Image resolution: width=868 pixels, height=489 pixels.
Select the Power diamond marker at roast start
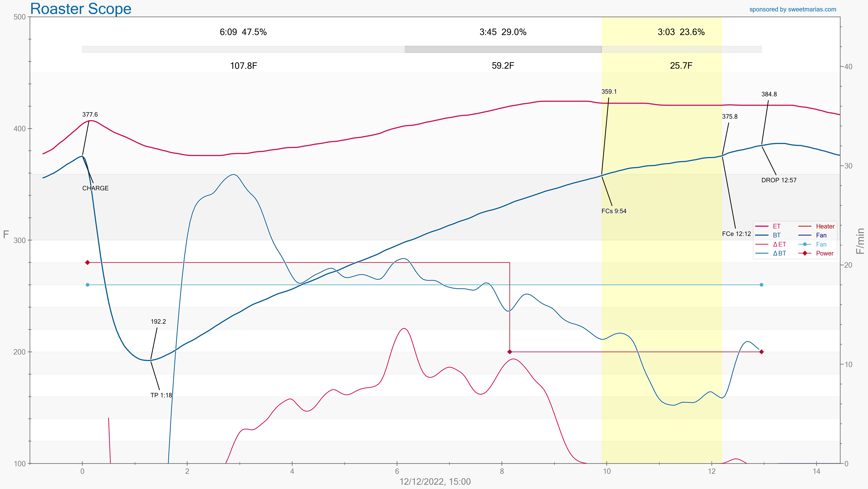pyautogui.click(x=88, y=262)
